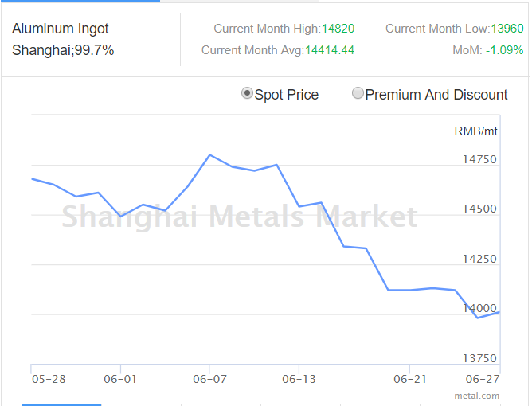Click the Aluminum Ingot title
The height and width of the screenshot is (406, 532).
point(61,29)
